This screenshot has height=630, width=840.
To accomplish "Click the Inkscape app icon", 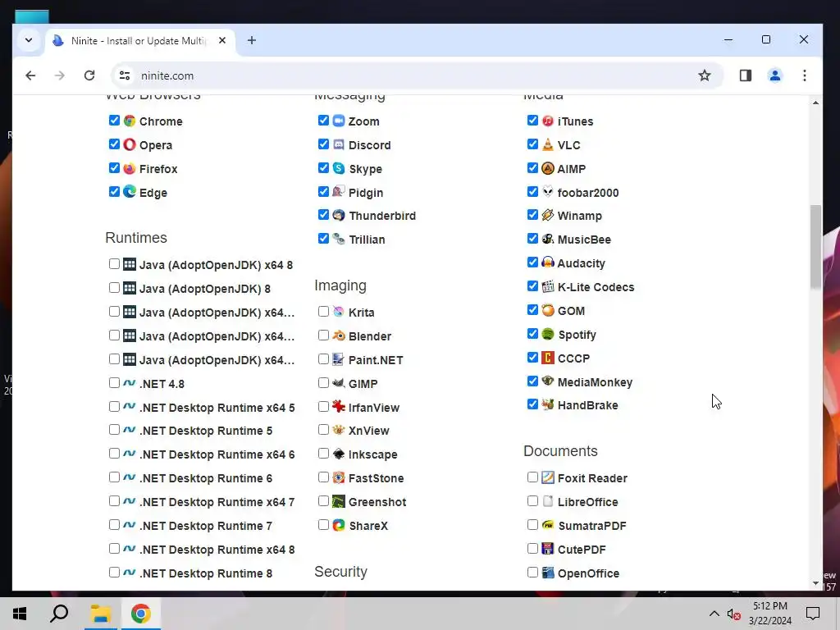I will tap(339, 454).
